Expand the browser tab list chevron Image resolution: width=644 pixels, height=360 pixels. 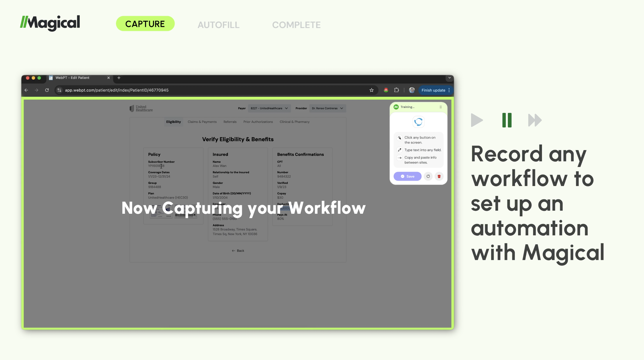[450, 78]
